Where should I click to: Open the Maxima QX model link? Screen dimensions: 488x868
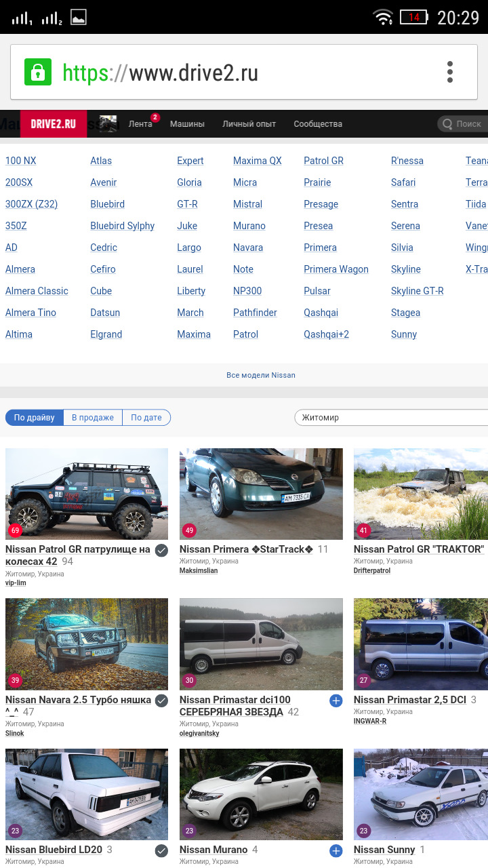pos(258,161)
